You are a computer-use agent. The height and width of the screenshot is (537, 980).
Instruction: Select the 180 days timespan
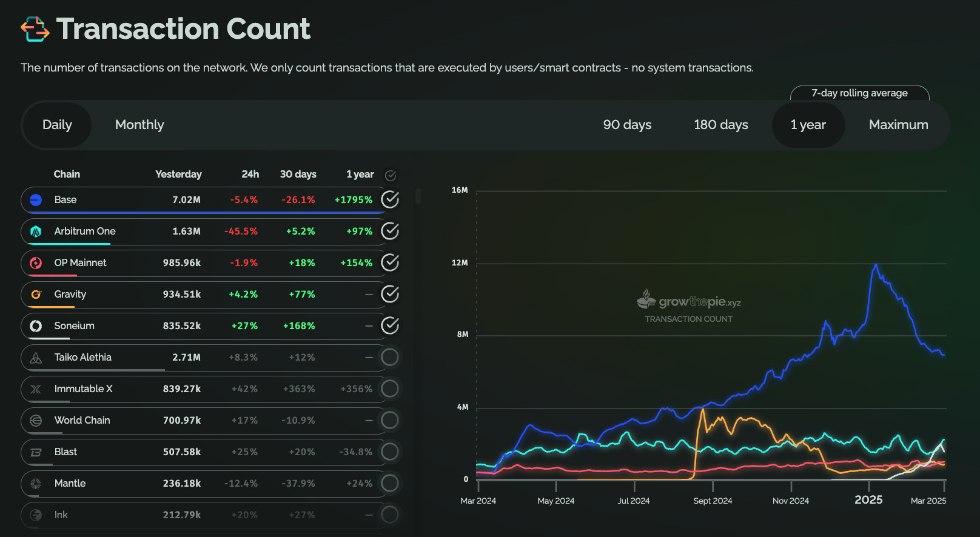point(720,125)
